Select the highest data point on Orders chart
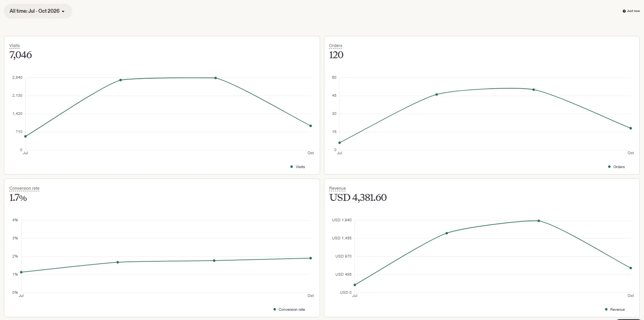Viewport: 644px width, 320px height. [x=534, y=90]
